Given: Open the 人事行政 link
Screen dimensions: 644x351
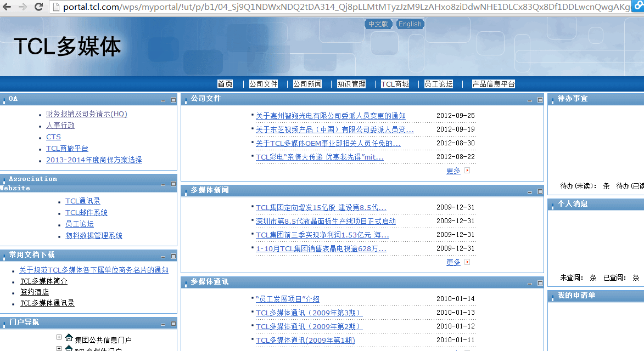Looking at the screenshot, I should tap(60, 125).
